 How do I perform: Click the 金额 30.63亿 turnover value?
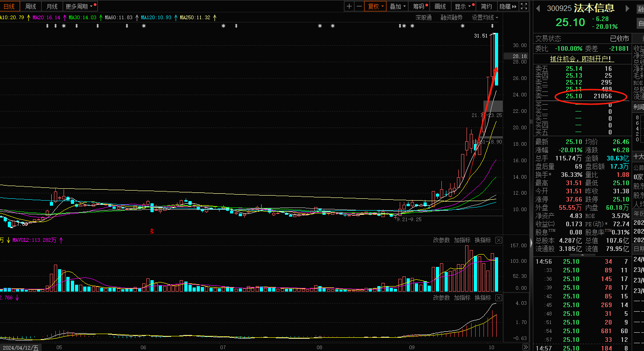click(x=618, y=158)
